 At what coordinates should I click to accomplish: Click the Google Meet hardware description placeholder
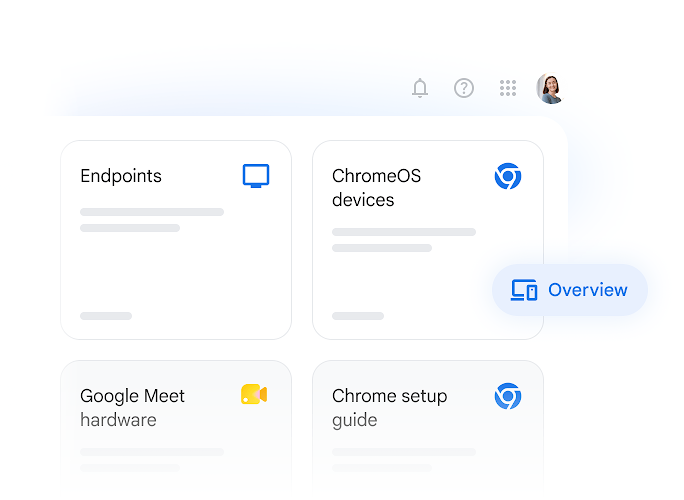click(x=152, y=460)
